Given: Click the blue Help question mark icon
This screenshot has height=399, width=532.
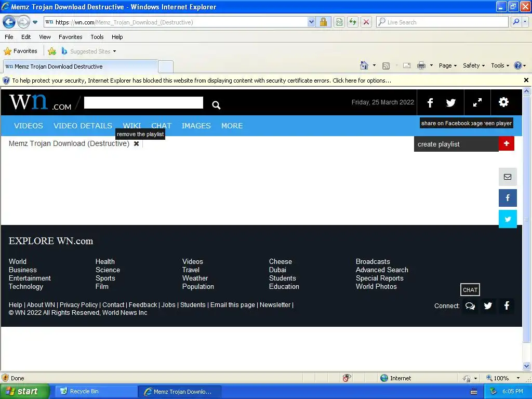Looking at the screenshot, I should tap(518, 65).
